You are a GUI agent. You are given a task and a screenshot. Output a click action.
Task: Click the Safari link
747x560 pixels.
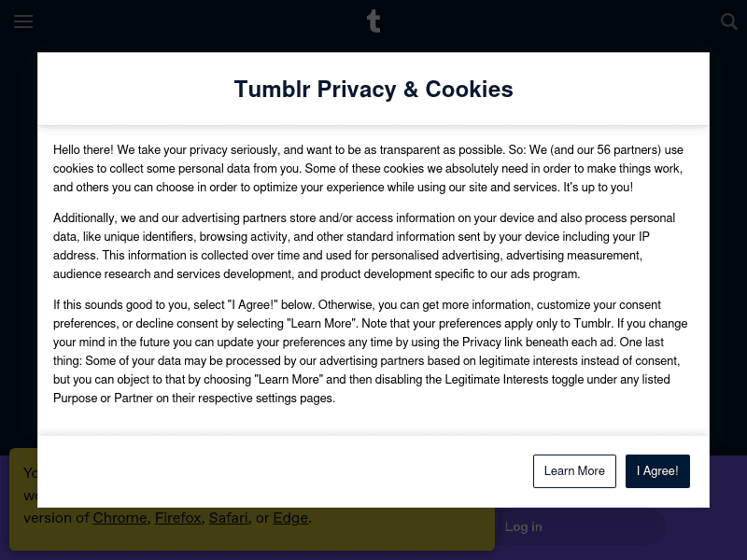[229, 518]
